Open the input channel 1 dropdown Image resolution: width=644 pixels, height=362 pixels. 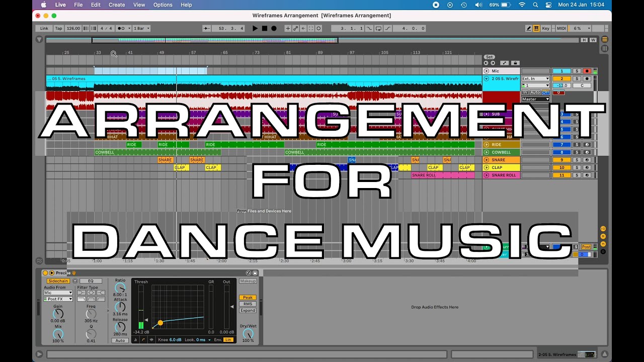pyautogui.click(x=535, y=85)
